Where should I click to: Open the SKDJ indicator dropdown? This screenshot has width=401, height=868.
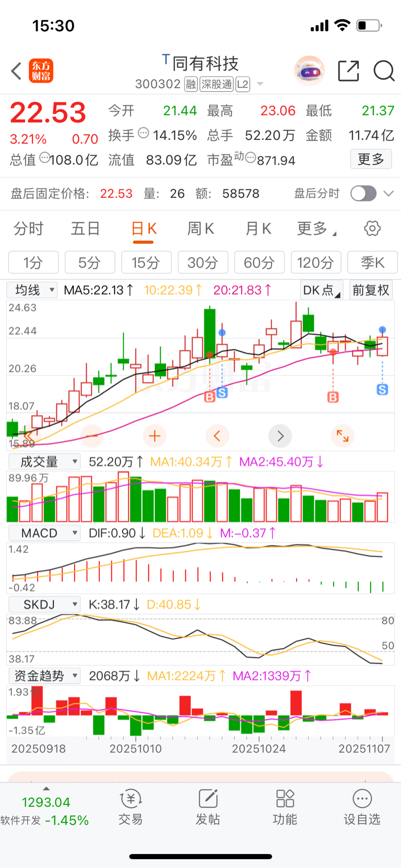44,604
